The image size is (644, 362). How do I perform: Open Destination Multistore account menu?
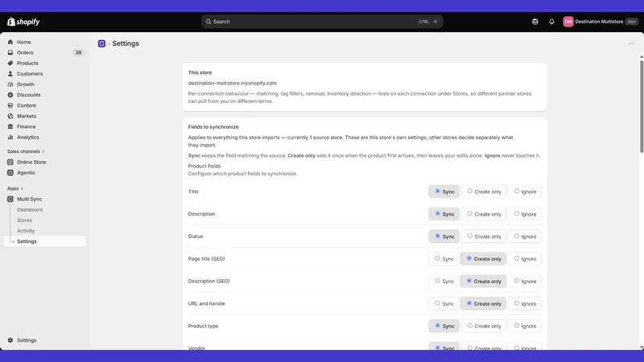pyautogui.click(x=601, y=22)
